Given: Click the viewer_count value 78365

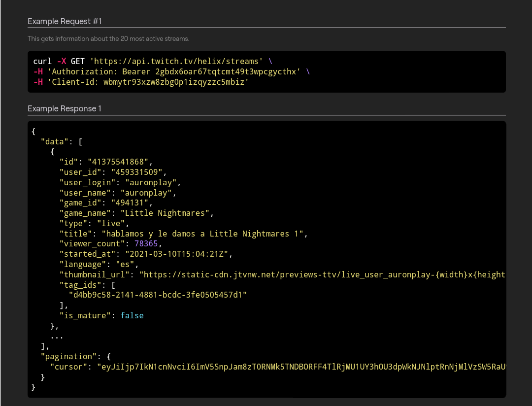Looking at the screenshot, I should [x=146, y=244].
